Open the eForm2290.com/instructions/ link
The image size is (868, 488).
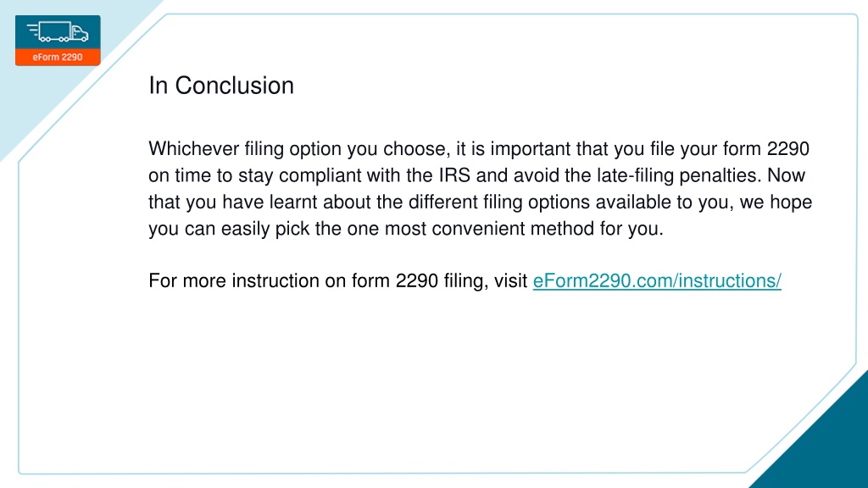pyautogui.click(x=657, y=280)
